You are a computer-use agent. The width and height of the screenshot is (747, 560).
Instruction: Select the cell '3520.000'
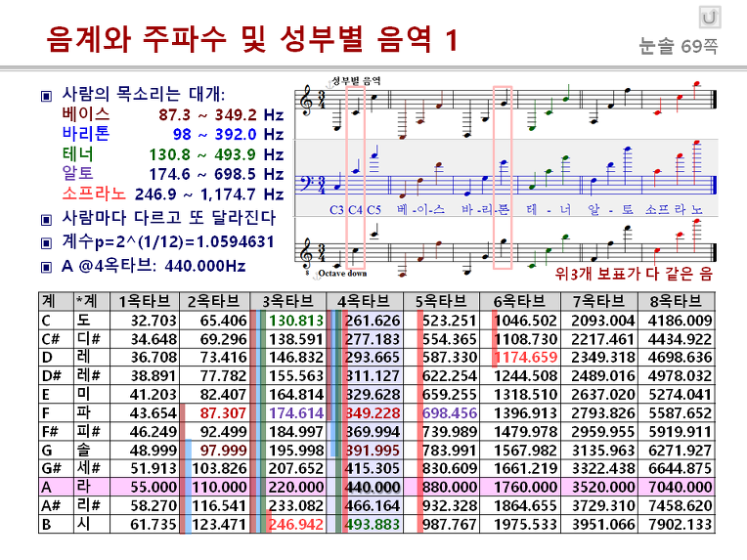point(598,487)
